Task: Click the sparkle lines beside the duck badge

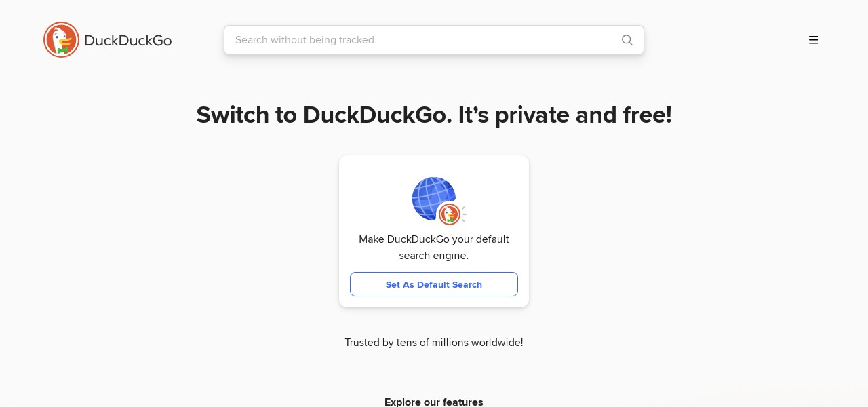Action: tap(464, 214)
